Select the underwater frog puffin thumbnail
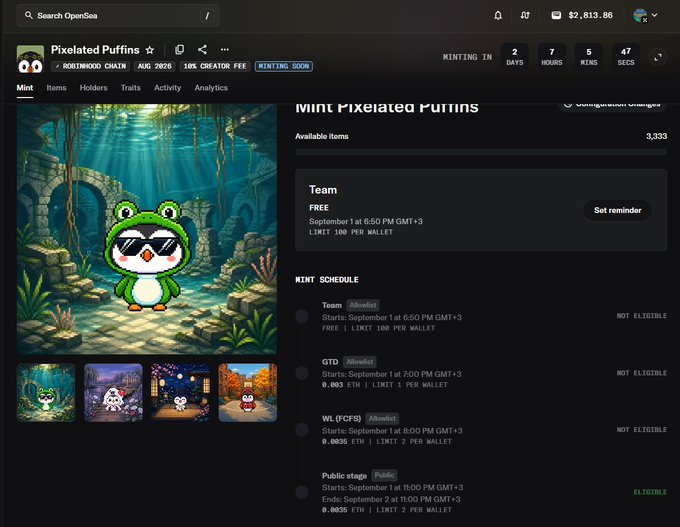680x527 pixels. click(46, 393)
